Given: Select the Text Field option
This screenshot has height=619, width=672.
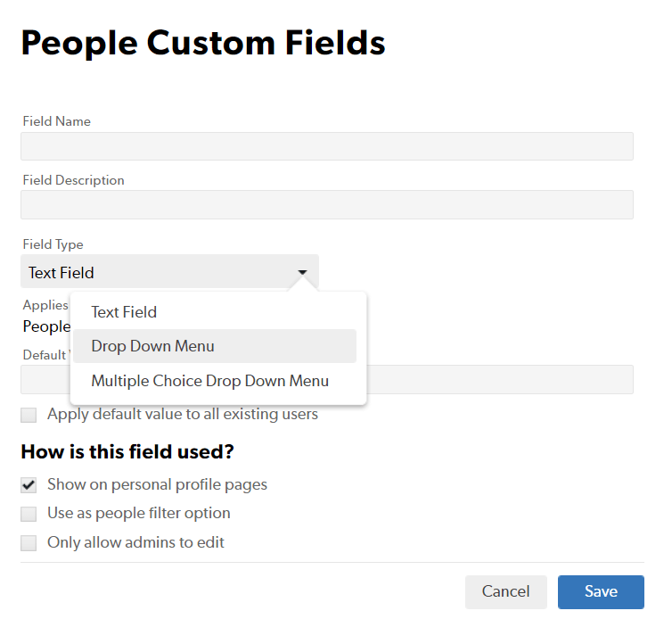Looking at the screenshot, I should pyautogui.click(x=124, y=312).
